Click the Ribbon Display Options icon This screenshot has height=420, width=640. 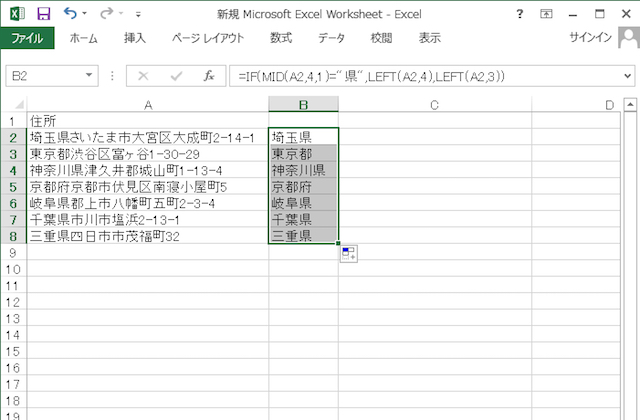(546, 14)
